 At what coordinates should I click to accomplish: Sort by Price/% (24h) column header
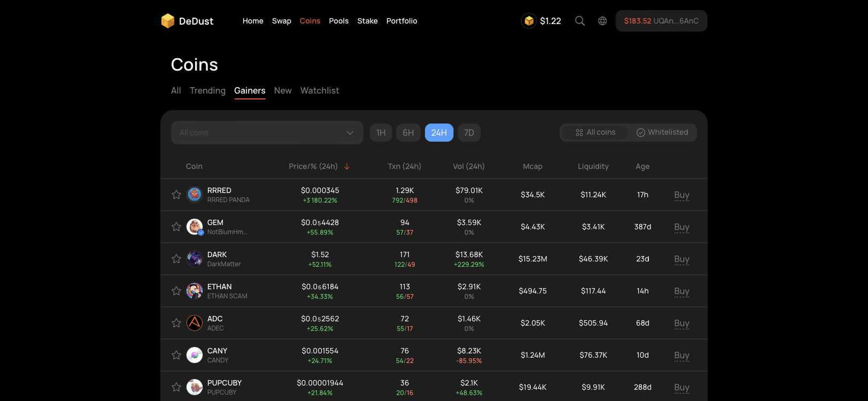[313, 166]
